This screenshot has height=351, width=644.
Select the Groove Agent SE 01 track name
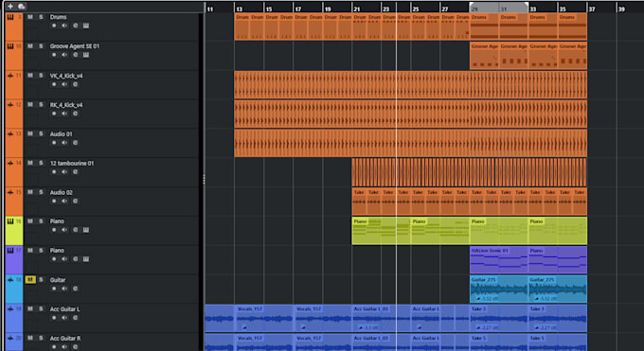pyautogui.click(x=74, y=46)
